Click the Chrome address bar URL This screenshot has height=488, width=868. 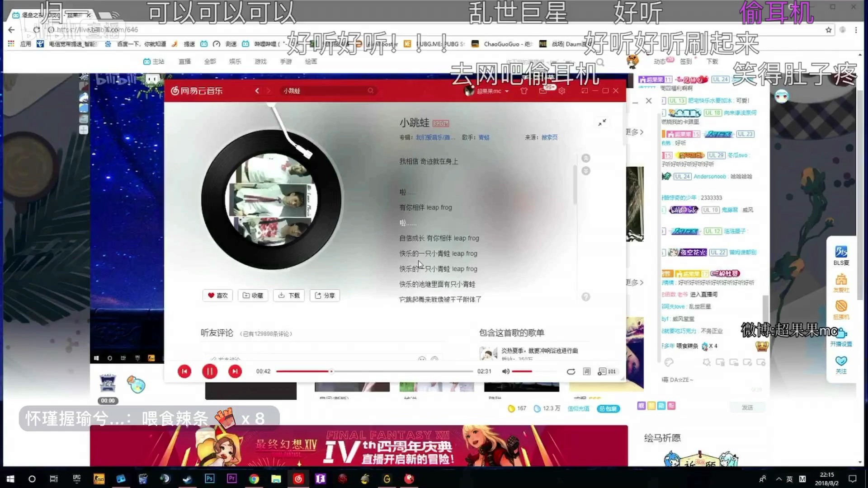97,30
